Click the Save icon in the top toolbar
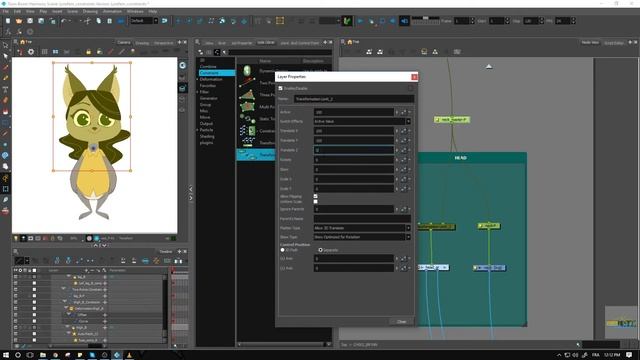The width and height of the screenshot is (640, 360). (30, 21)
